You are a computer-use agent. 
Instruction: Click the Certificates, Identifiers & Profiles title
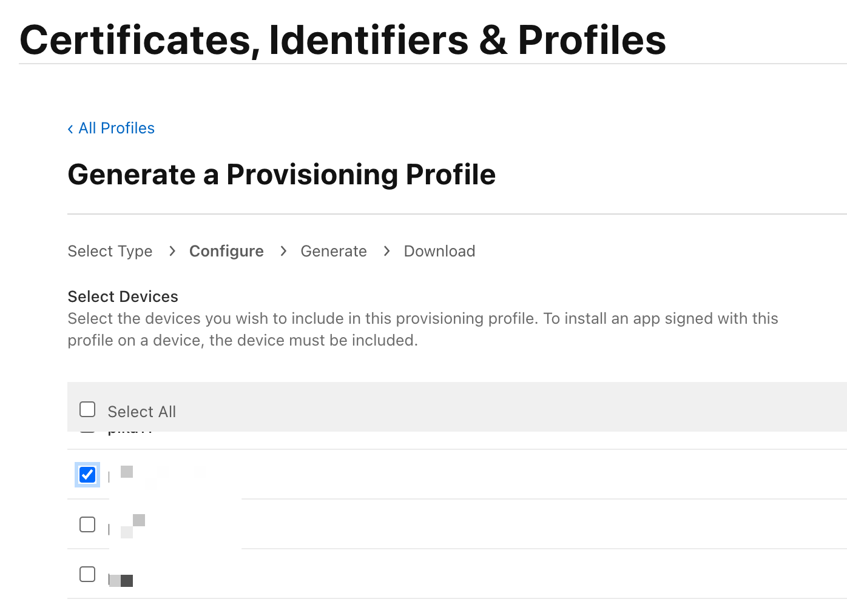pyautogui.click(x=343, y=41)
